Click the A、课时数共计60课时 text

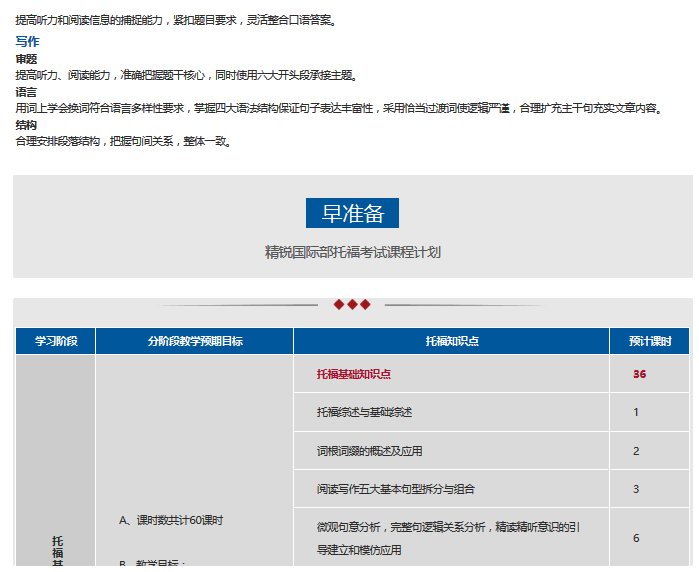coord(171,520)
